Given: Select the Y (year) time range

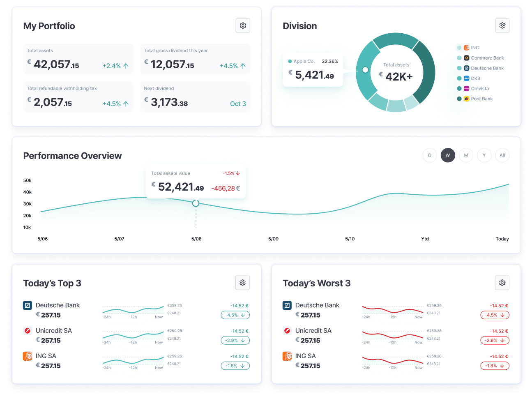Looking at the screenshot, I should [484, 155].
